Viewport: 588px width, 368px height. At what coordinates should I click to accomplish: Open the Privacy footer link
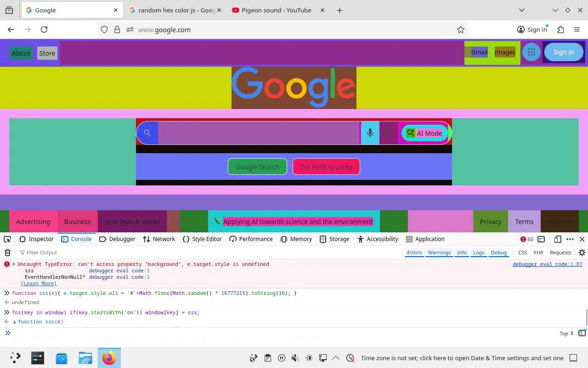[x=491, y=222]
